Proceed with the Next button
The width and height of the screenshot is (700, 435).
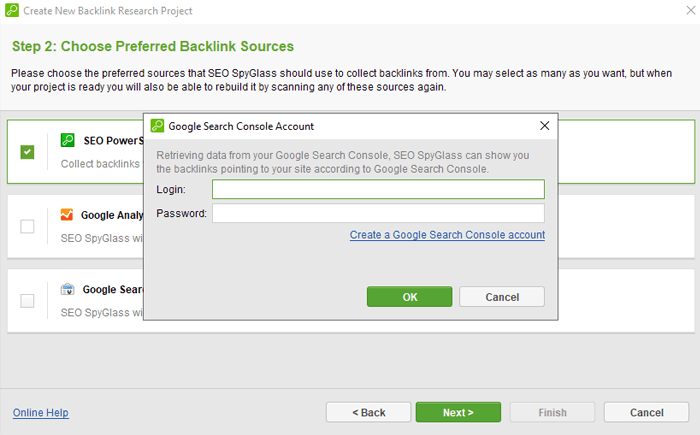[x=458, y=412]
